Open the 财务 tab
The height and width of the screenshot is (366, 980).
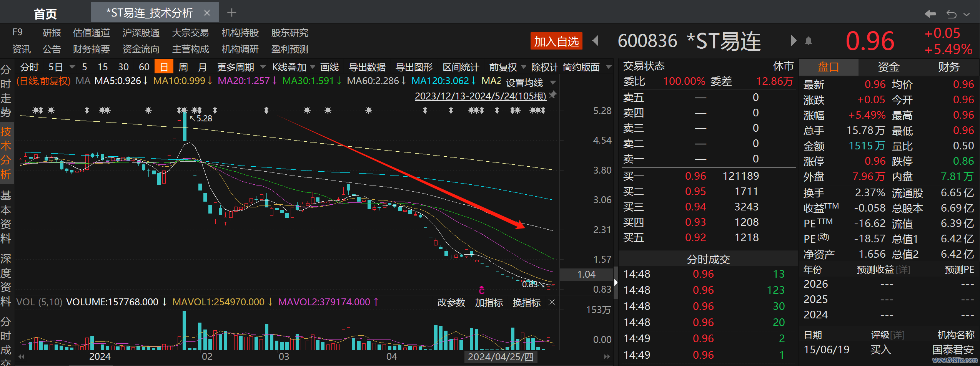[948, 67]
